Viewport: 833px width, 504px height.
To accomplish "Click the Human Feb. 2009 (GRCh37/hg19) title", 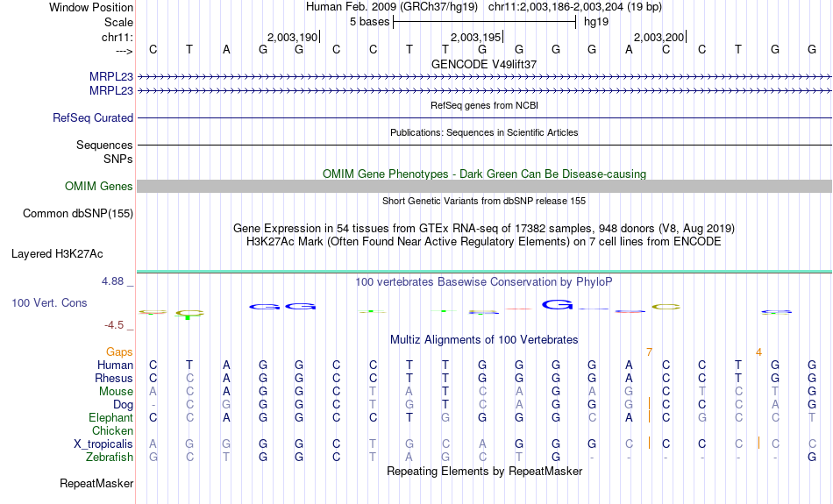I will [392, 7].
